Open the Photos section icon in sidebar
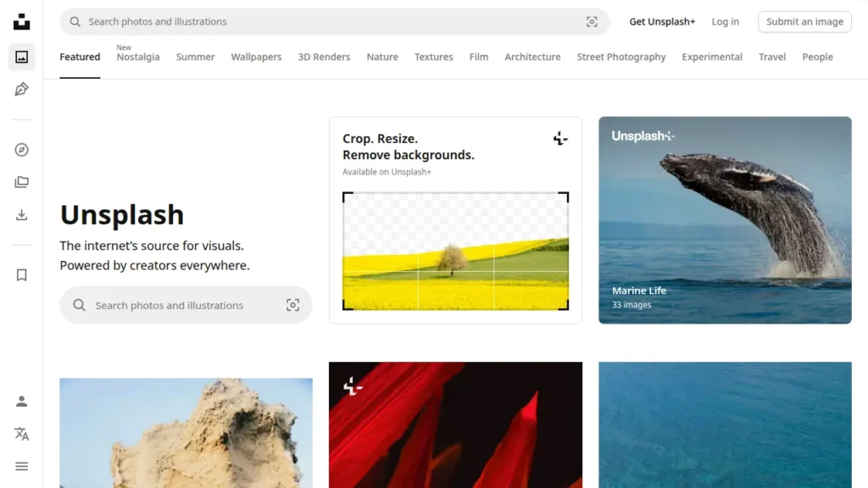 (x=21, y=57)
